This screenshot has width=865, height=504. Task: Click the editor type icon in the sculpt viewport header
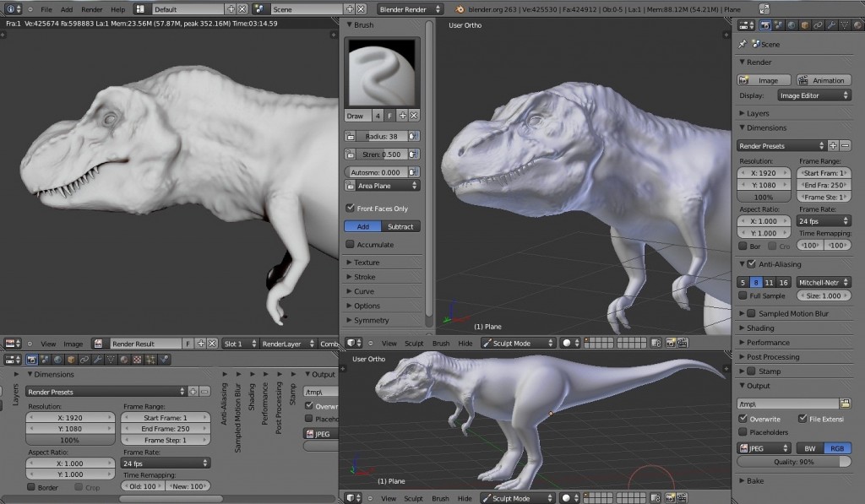[350, 343]
